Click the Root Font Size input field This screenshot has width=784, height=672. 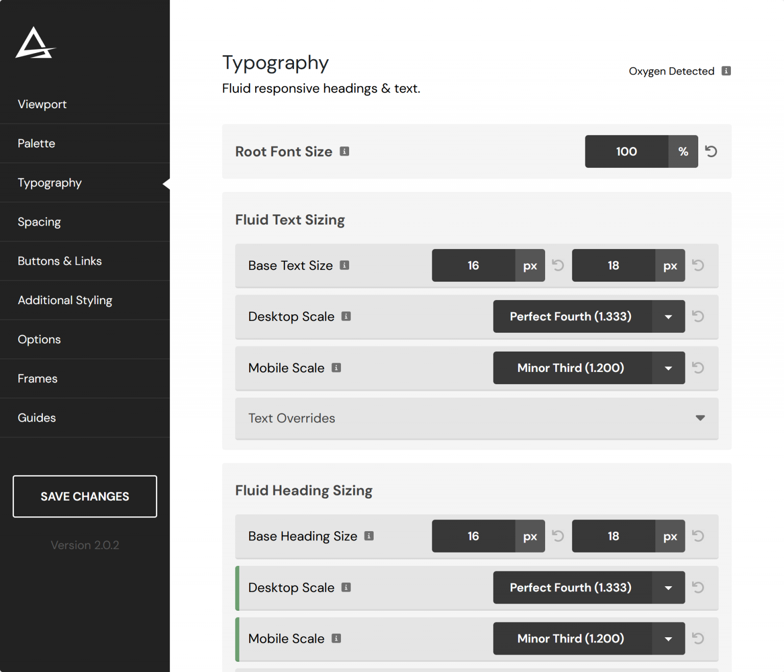(x=626, y=152)
